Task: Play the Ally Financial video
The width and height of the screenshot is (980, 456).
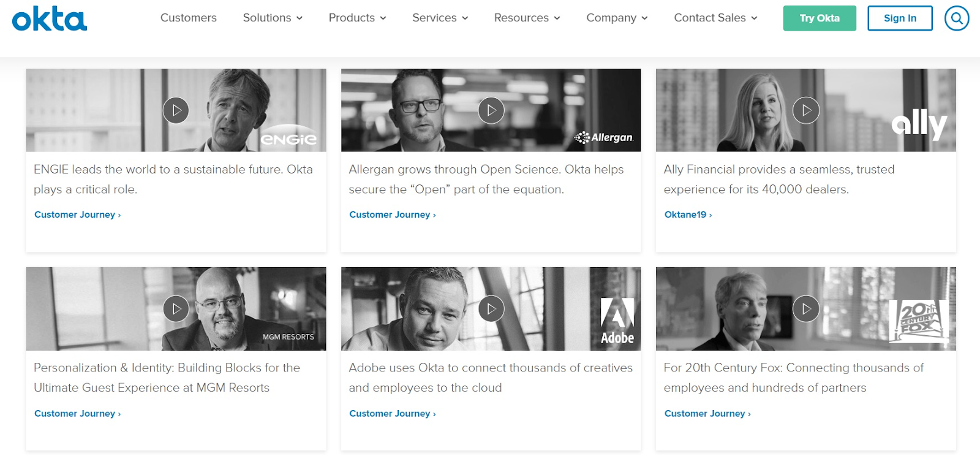Action: [806, 110]
